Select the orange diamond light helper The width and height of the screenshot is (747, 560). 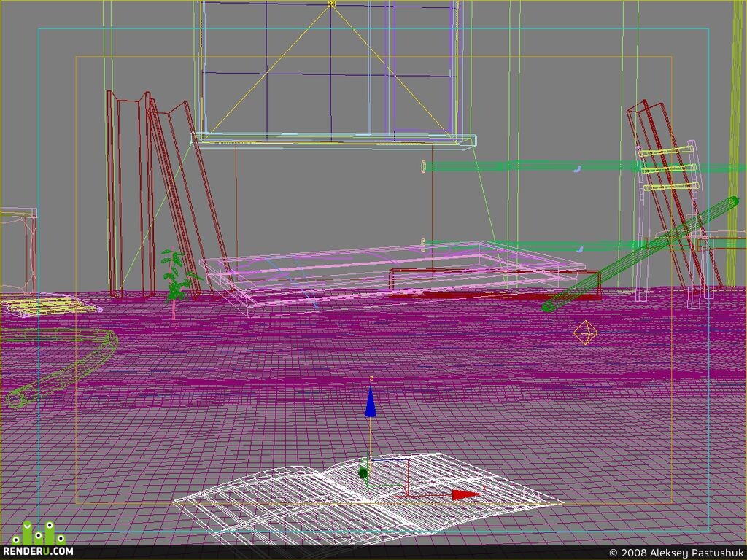[x=586, y=332]
